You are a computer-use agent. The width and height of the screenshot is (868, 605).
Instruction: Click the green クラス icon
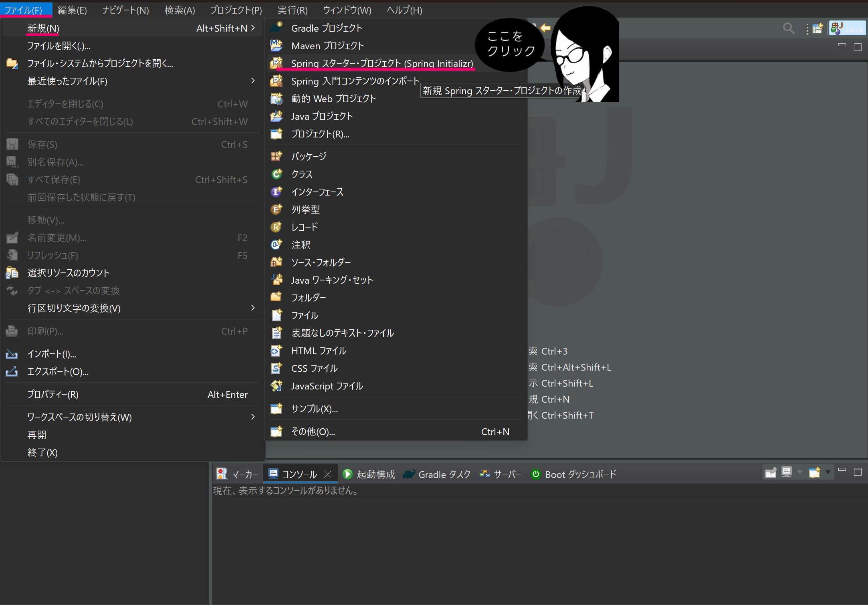point(276,174)
